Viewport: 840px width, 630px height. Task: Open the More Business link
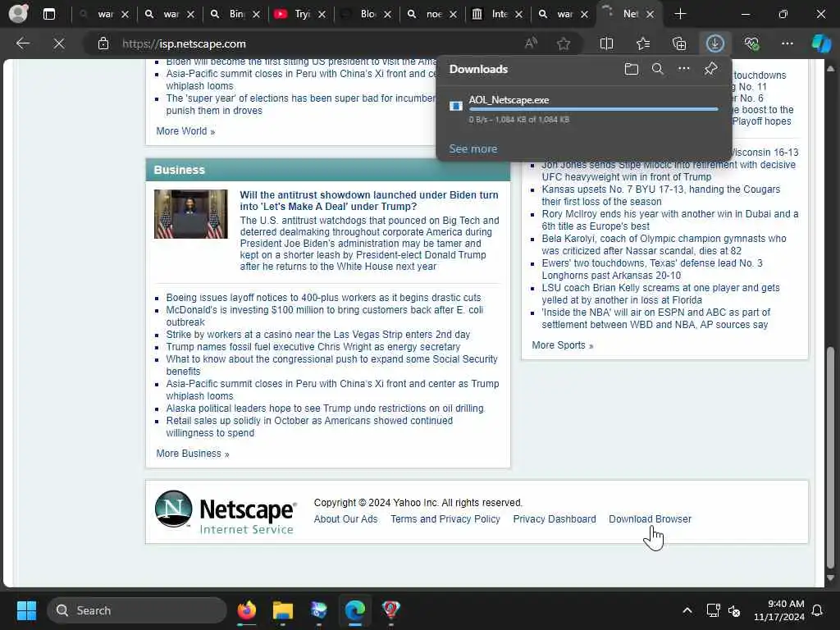(x=192, y=454)
